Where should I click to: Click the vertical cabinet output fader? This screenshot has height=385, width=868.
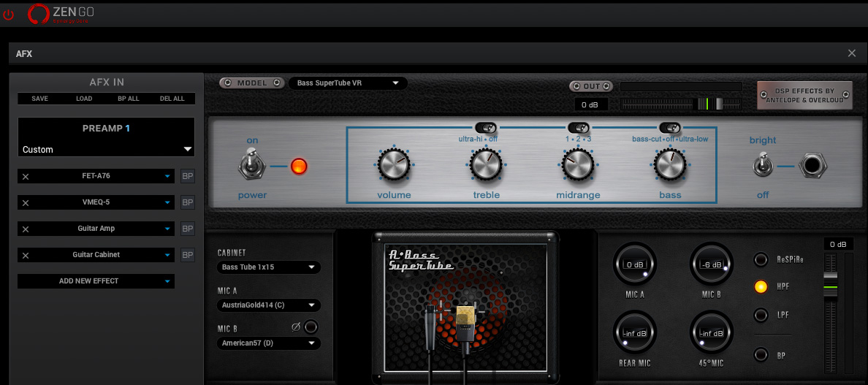point(831,313)
